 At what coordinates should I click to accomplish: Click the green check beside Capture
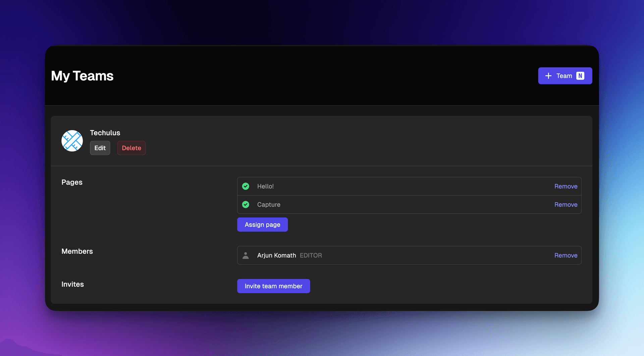click(246, 204)
